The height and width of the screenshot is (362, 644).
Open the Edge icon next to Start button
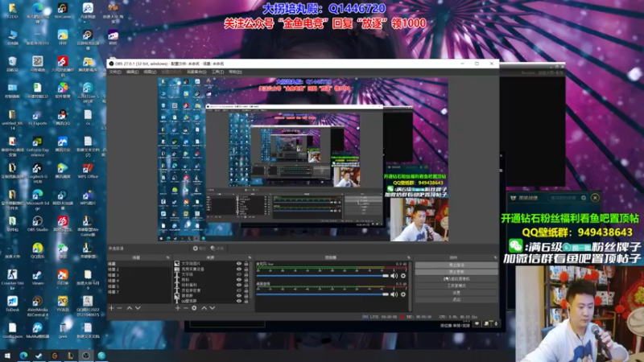(x=23, y=356)
